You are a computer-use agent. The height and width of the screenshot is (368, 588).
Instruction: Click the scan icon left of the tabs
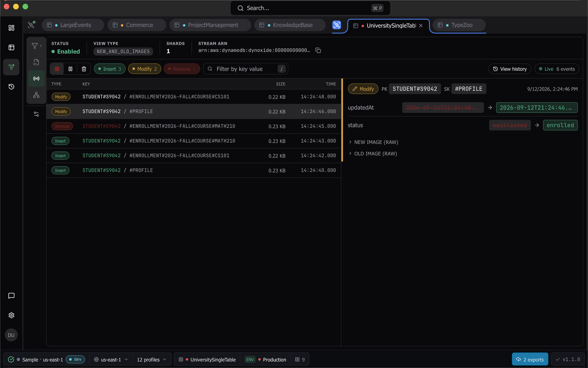click(x=31, y=25)
